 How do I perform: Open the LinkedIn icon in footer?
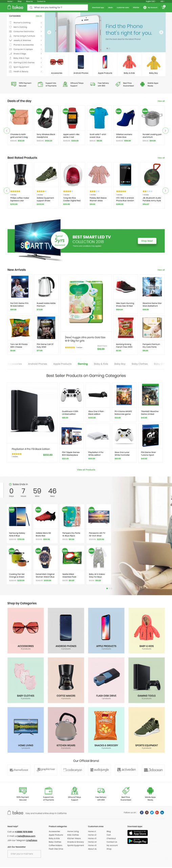(162, 812)
